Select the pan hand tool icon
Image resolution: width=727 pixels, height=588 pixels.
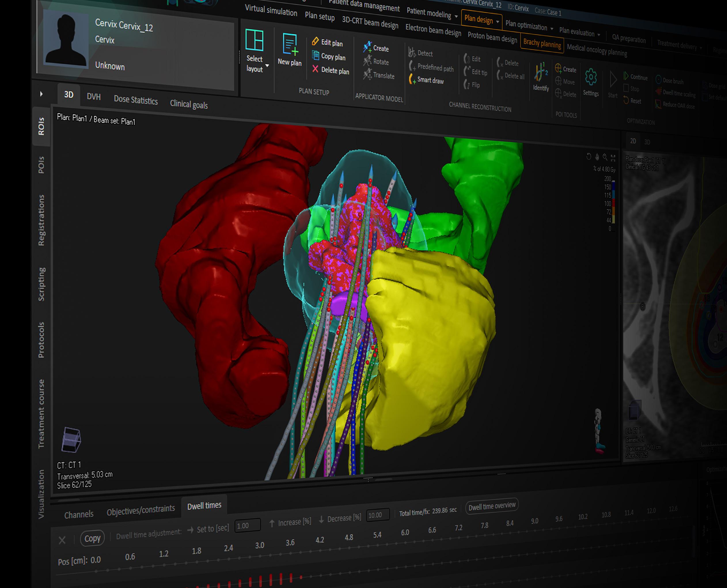pyautogui.click(x=597, y=157)
